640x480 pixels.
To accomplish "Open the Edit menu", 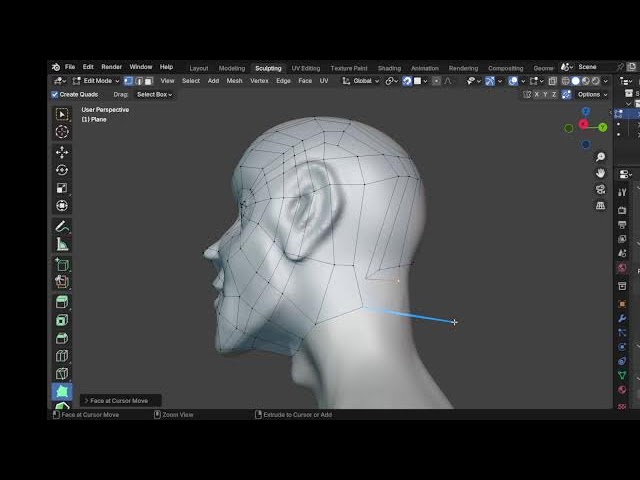I will pos(88,67).
